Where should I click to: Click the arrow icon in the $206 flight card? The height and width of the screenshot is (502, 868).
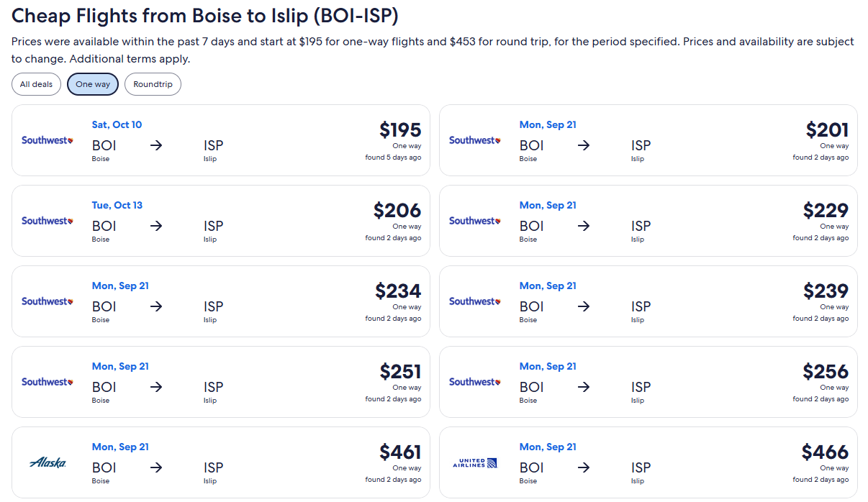[x=156, y=226]
